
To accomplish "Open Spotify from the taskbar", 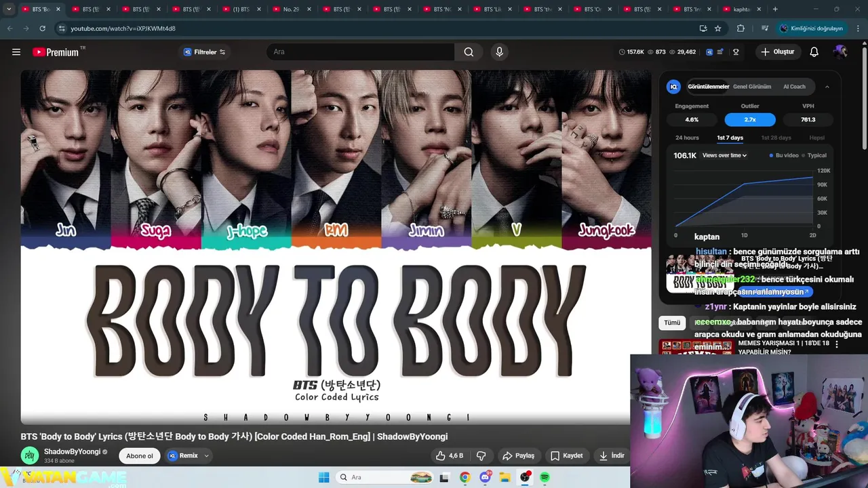I will tap(545, 477).
